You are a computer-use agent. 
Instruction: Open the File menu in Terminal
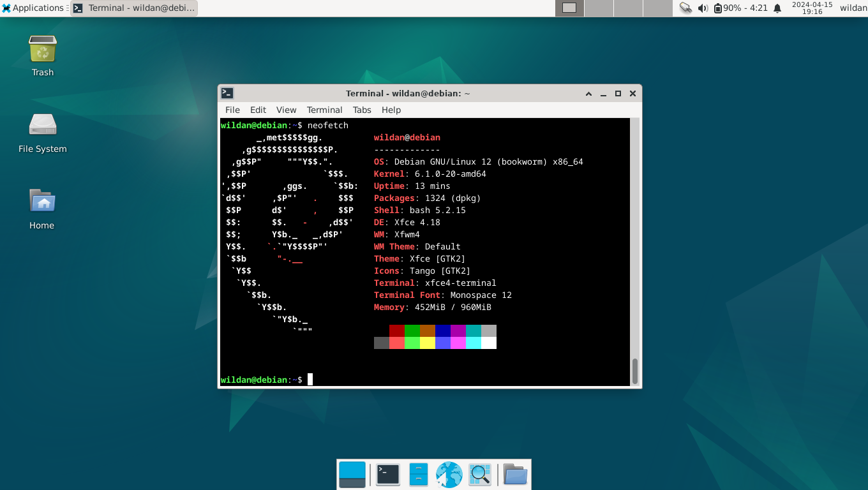click(x=232, y=110)
